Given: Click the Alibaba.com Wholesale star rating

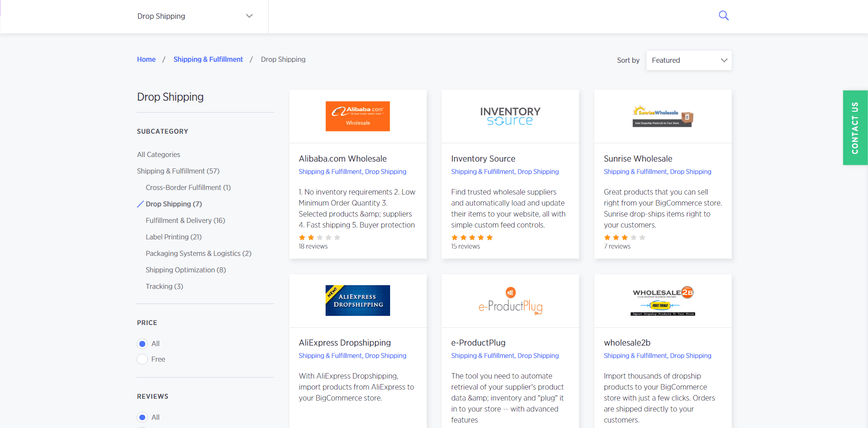Looking at the screenshot, I should 320,238.
